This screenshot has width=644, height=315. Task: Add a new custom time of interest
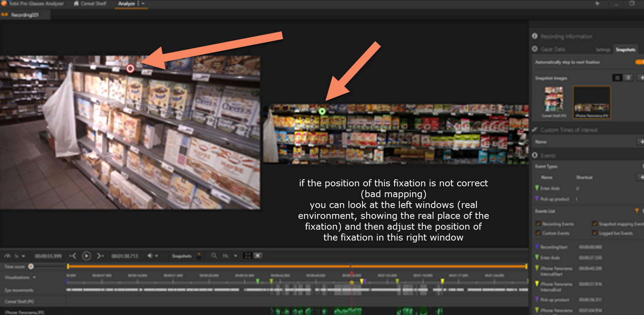[x=641, y=142]
